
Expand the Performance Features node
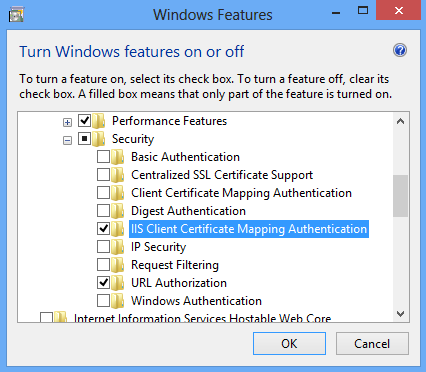pyautogui.click(x=67, y=123)
